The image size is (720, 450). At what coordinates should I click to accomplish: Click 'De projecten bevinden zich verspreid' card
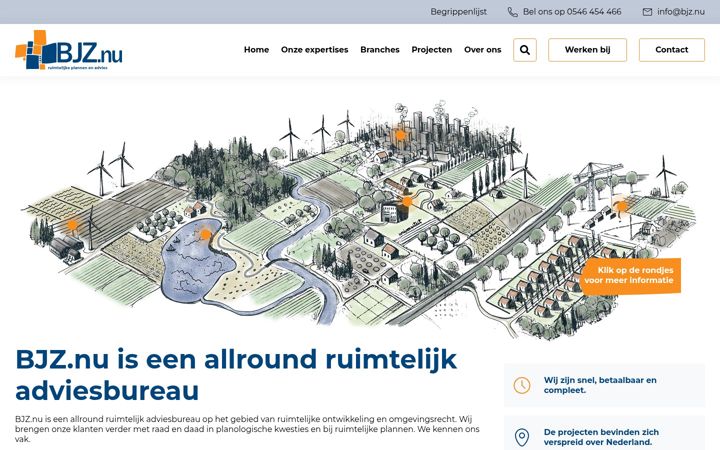pyautogui.click(x=604, y=433)
